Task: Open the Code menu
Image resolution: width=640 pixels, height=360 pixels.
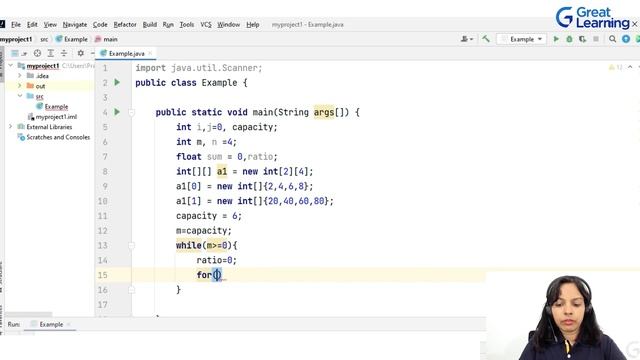Action: click(100, 24)
